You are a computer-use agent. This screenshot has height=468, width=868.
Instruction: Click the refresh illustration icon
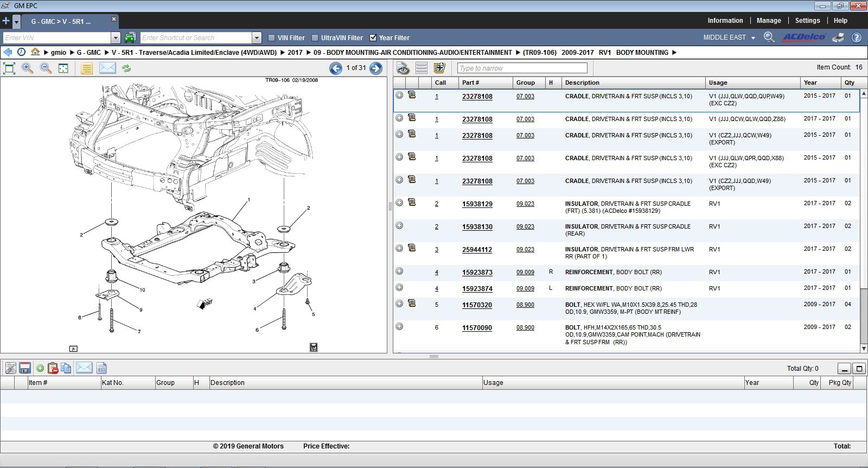[126, 68]
